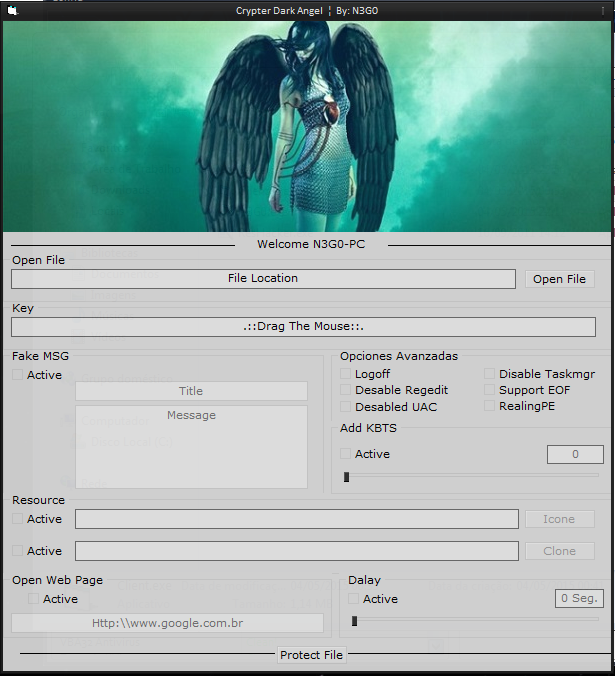Image resolution: width=615 pixels, height=676 pixels.
Task: Enable the Open Web Page Active checkbox
Action: (x=33, y=598)
